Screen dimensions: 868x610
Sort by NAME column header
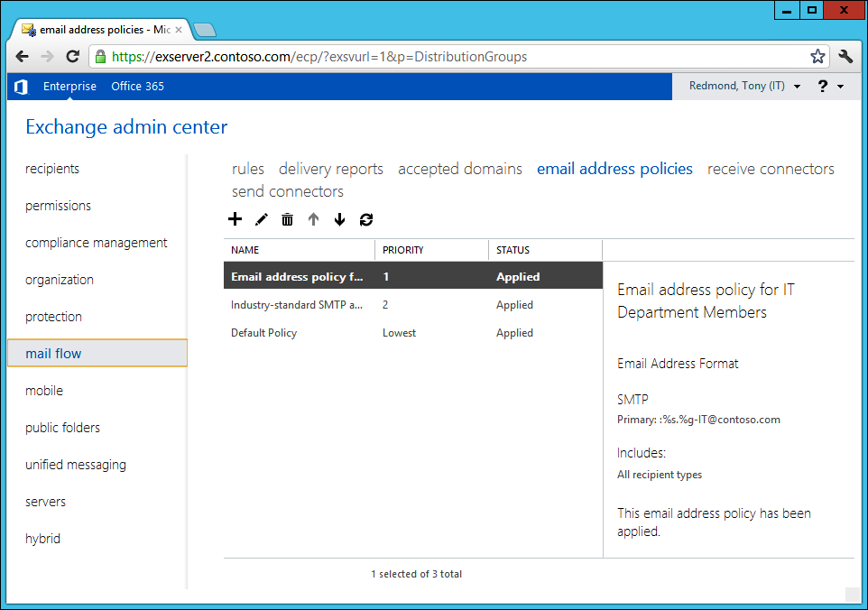(300, 250)
